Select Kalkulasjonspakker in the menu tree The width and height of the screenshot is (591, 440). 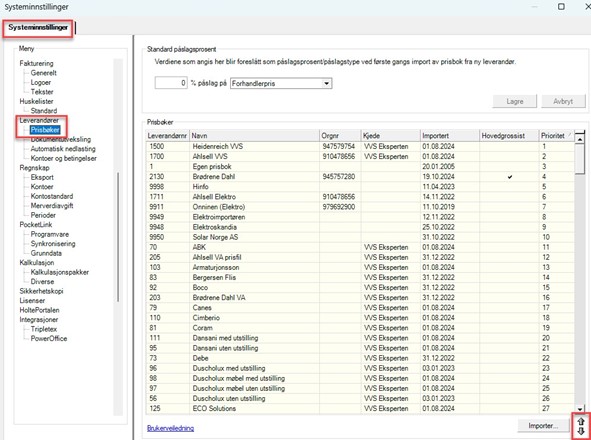tap(60, 272)
